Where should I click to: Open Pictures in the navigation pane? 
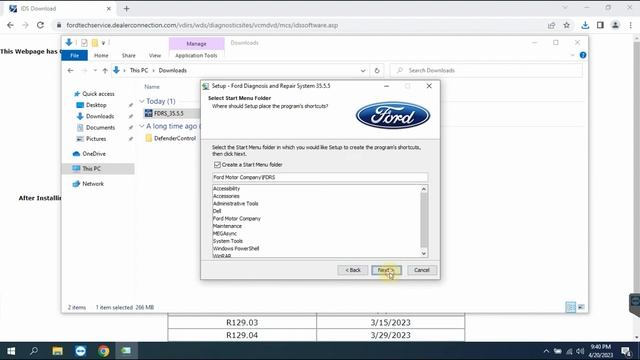[x=96, y=139]
